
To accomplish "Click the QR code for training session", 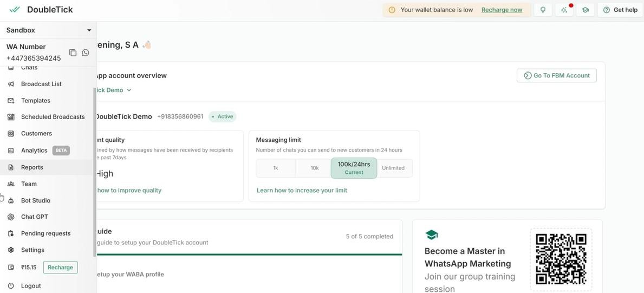I will pos(561,259).
